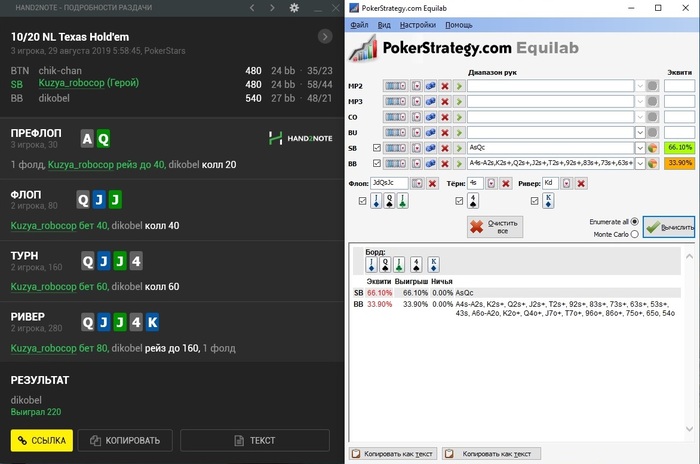Viewport: 700px width, 464px height.
Task: Click Очистить все button
Action: [495, 227]
